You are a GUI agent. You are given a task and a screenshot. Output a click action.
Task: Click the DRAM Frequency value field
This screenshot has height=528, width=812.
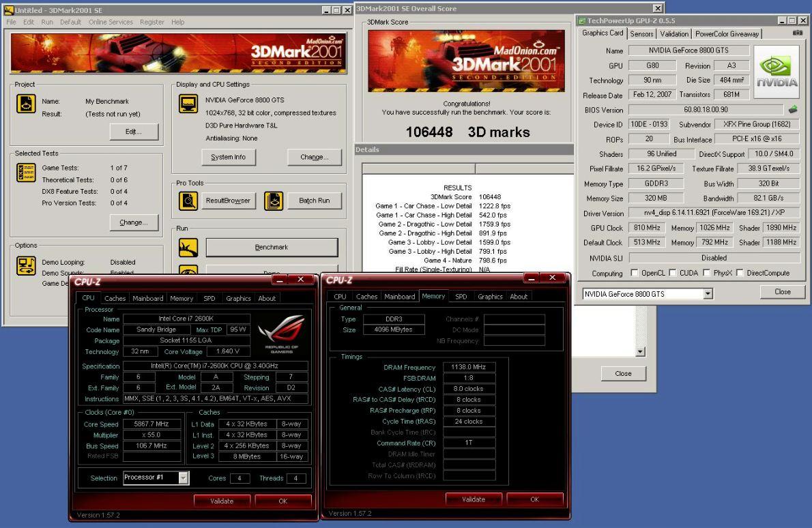[x=469, y=367]
